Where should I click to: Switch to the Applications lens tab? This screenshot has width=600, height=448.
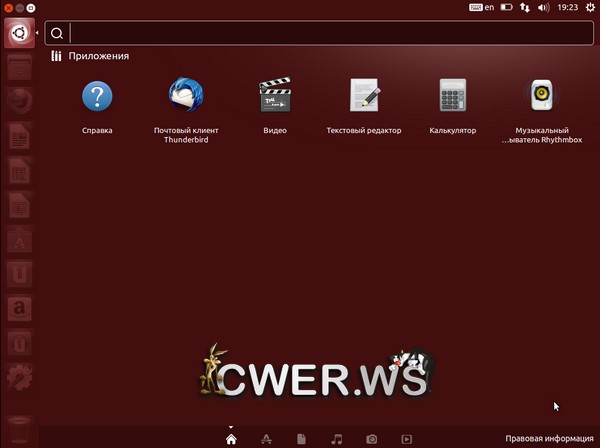[266, 439]
